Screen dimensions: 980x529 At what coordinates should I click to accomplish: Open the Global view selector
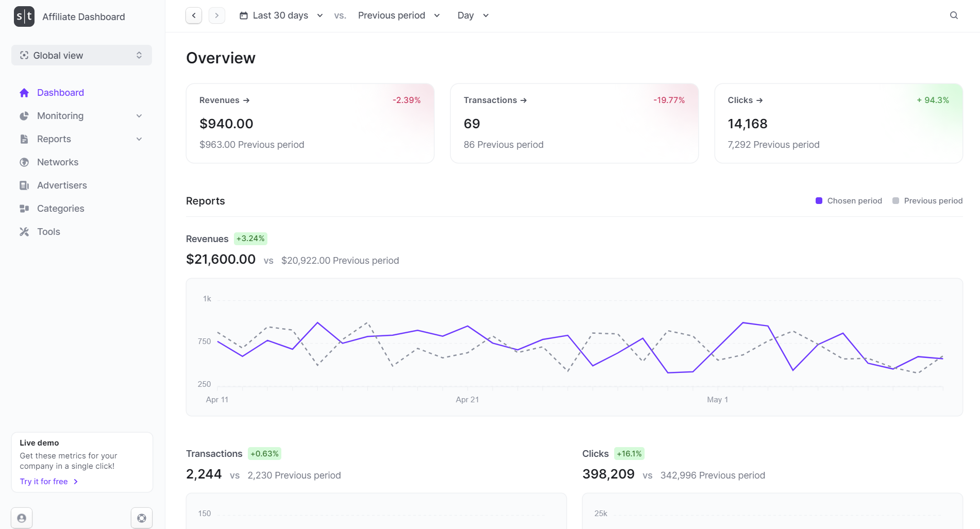(81, 55)
